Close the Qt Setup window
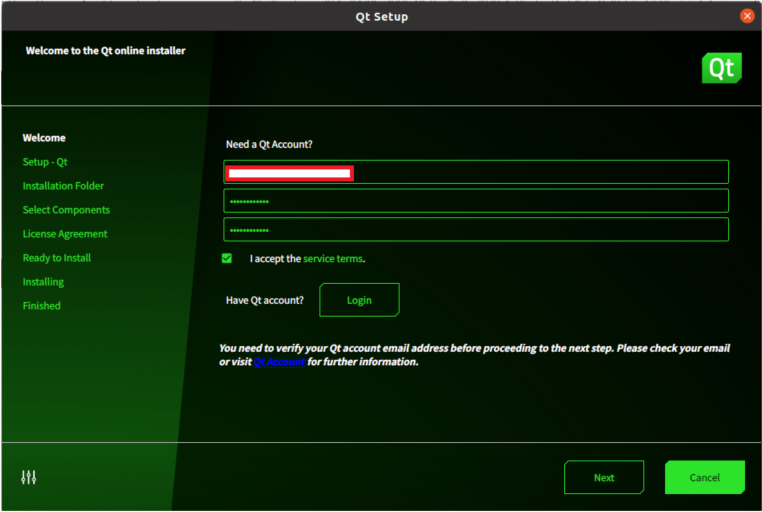The image size is (762, 512). [x=747, y=16]
